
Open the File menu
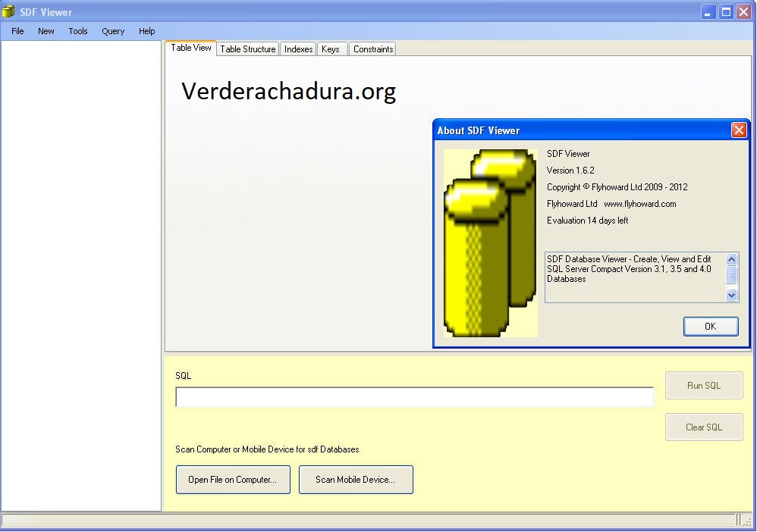17,31
